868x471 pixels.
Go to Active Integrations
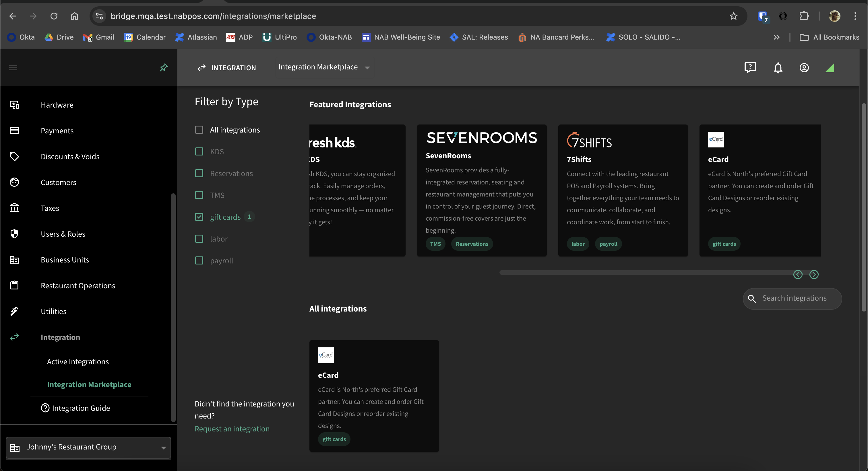click(x=78, y=362)
